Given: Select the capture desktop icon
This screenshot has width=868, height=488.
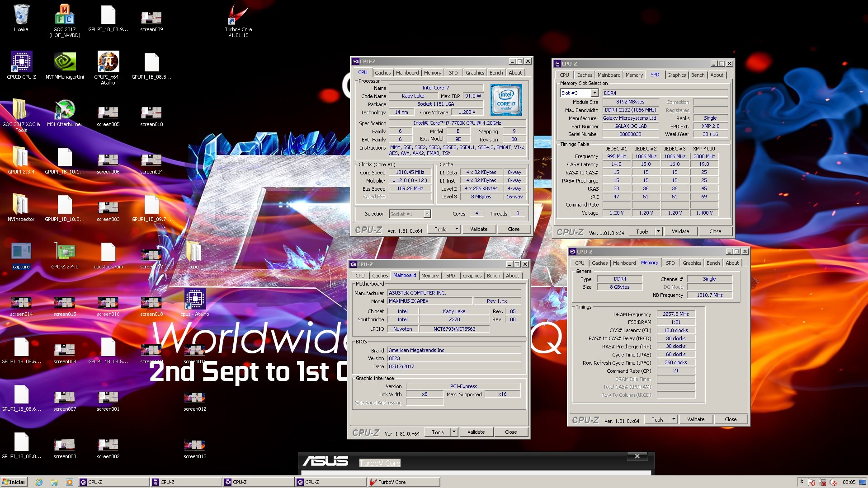Looking at the screenshot, I should 21,255.
